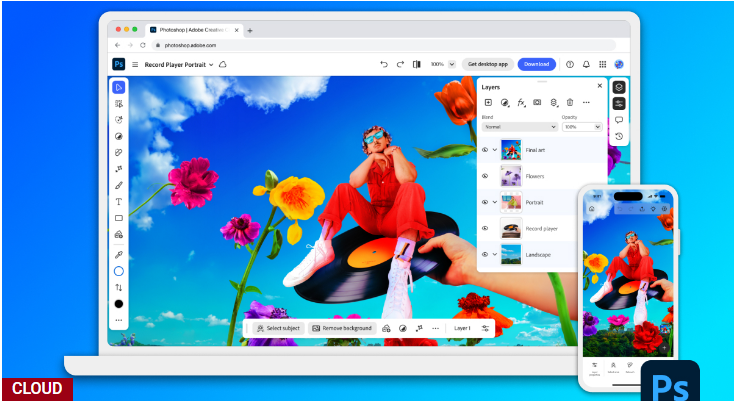Select the Record player layer thumbnail
736x402 pixels.
pyautogui.click(x=511, y=228)
